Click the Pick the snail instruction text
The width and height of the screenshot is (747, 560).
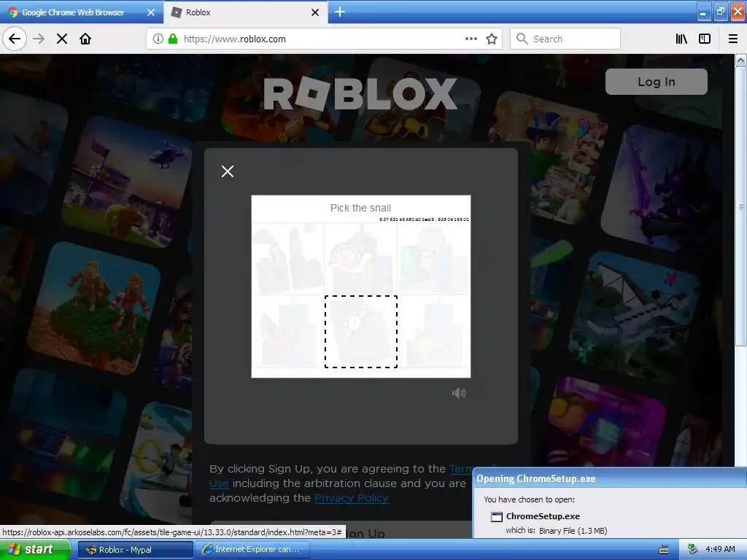(360, 208)
